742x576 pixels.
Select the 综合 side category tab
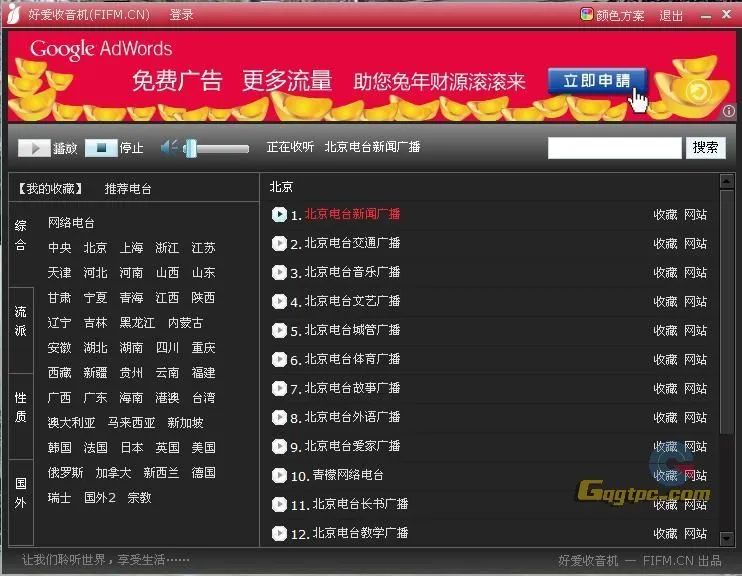20,235
